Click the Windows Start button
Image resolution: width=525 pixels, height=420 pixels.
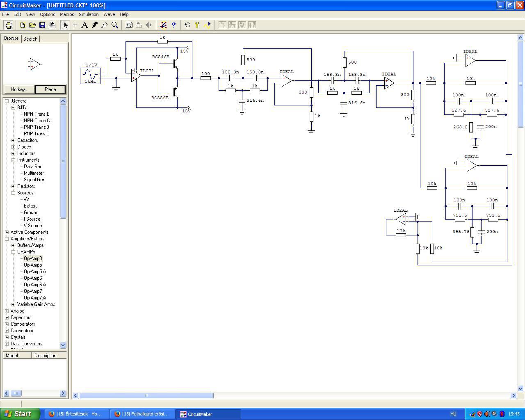click(20, 414)
